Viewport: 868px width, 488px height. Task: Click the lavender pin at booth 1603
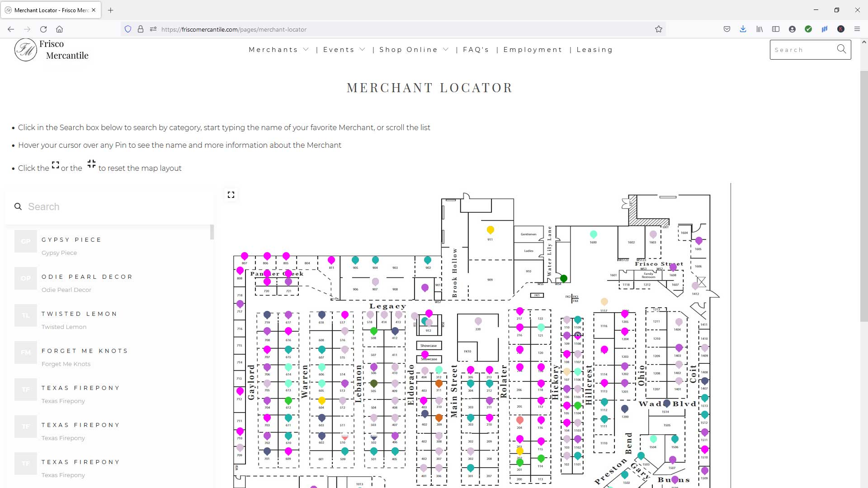coord(653,235)
